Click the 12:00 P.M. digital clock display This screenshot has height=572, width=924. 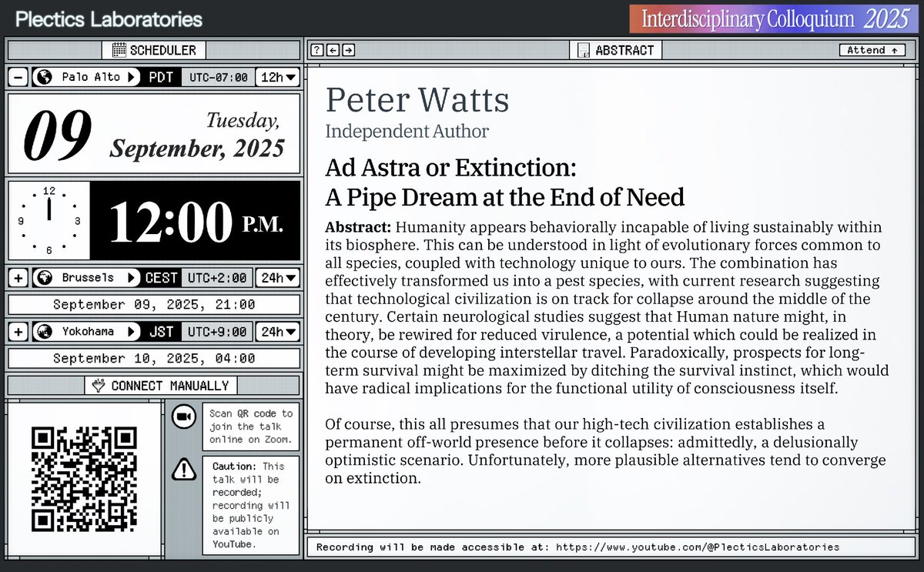coord(196,220)
